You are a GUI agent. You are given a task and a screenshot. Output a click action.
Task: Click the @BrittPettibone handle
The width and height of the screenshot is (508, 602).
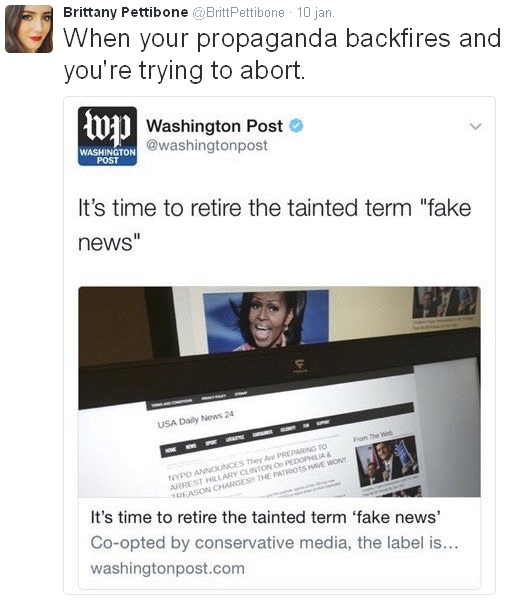(238, 13)
